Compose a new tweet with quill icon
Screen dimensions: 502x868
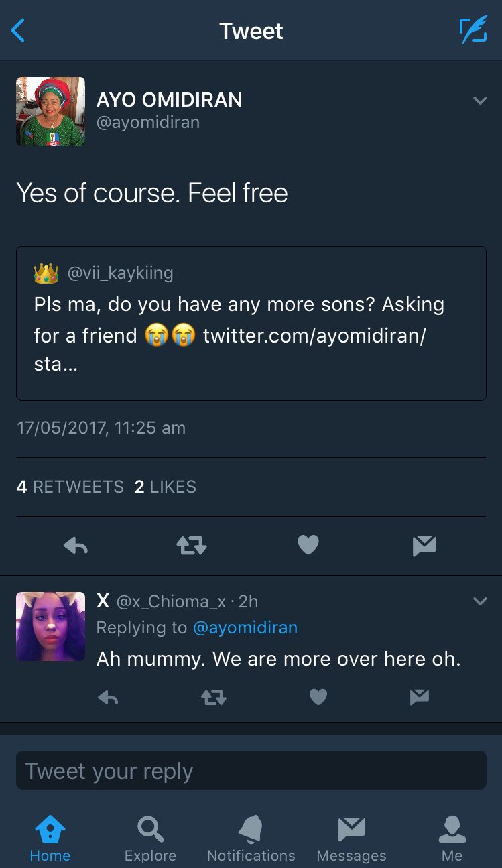click(x=473, y=31)
